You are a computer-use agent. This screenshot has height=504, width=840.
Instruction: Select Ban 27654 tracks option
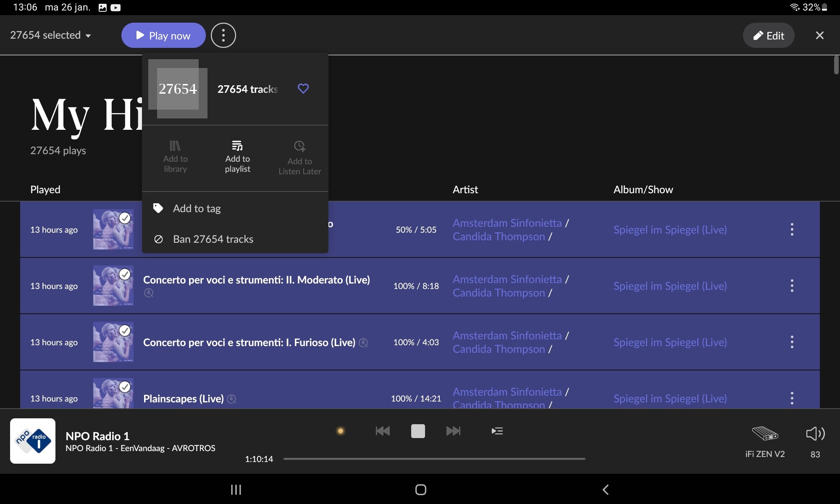[213, 239]
